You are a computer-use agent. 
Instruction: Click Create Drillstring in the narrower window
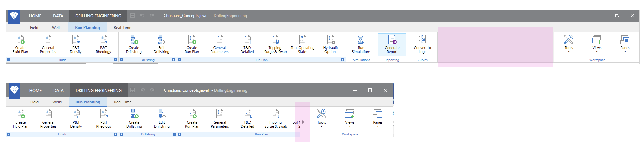134,119
